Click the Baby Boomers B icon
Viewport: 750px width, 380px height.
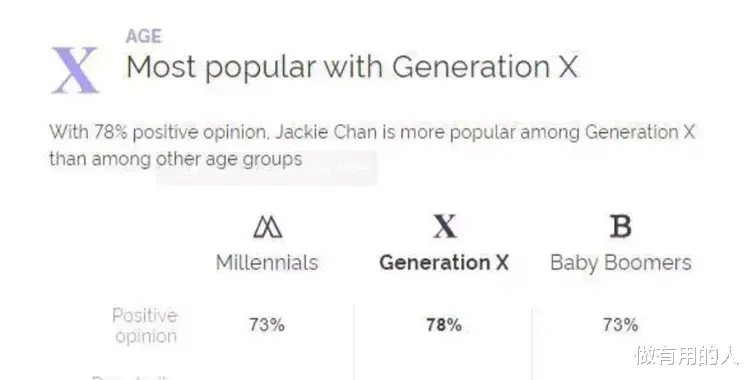point(620,226)
